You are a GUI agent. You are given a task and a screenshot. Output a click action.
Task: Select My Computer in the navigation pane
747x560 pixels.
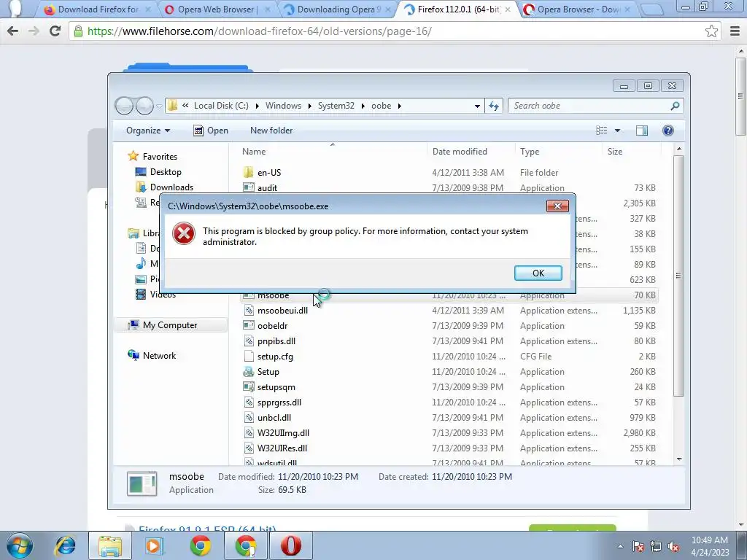[169, 325]
